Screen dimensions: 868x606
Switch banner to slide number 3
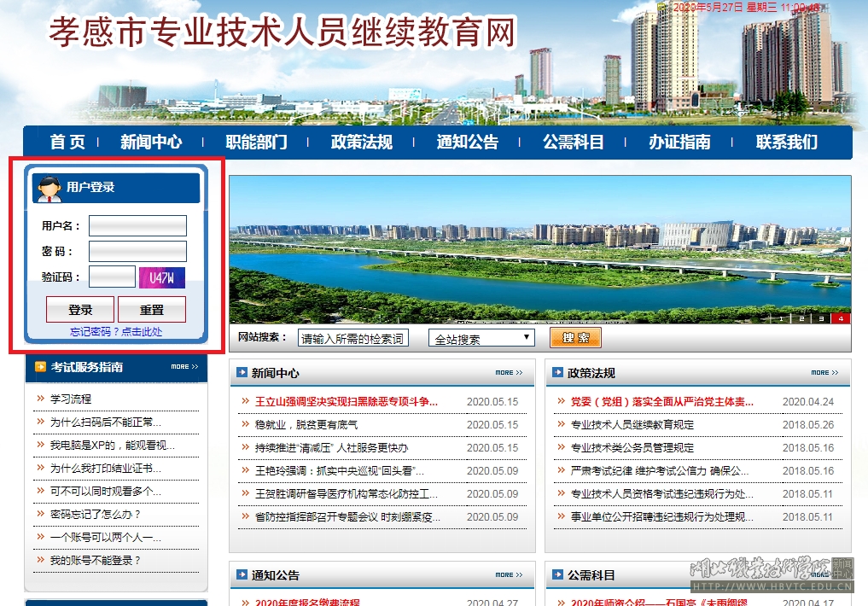click(821, 318)
